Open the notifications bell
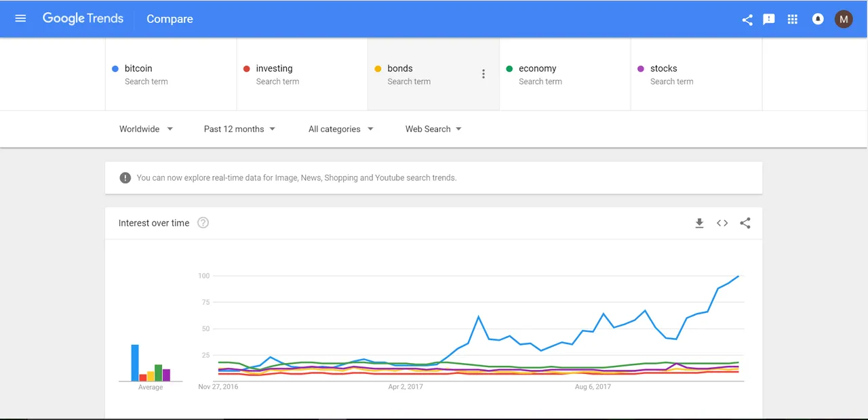 pos(818,19)
